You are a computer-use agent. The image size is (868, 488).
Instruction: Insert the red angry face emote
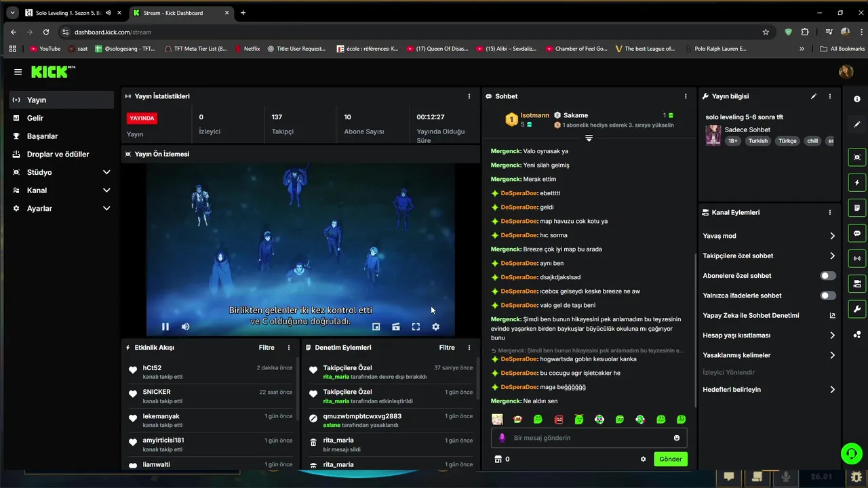click(559, 420)
